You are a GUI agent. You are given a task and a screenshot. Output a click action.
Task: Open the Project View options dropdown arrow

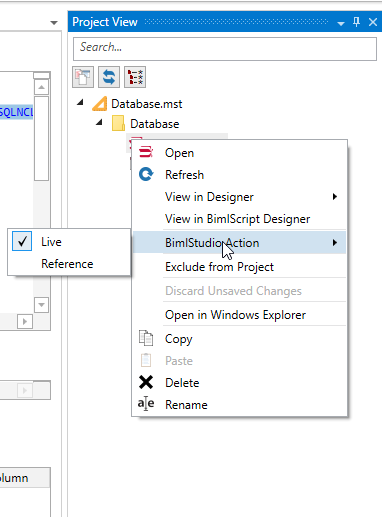[x=341, y=23]
